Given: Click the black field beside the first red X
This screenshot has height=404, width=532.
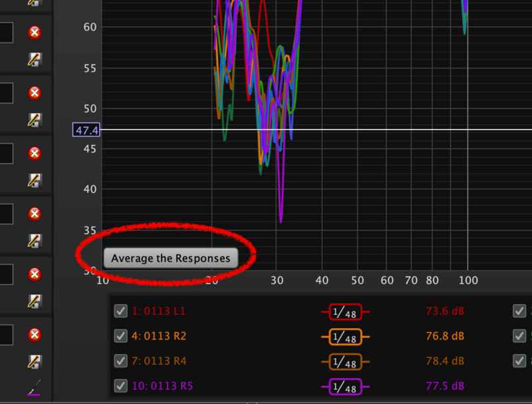Looking at the screenshot, I should [6, 33].
